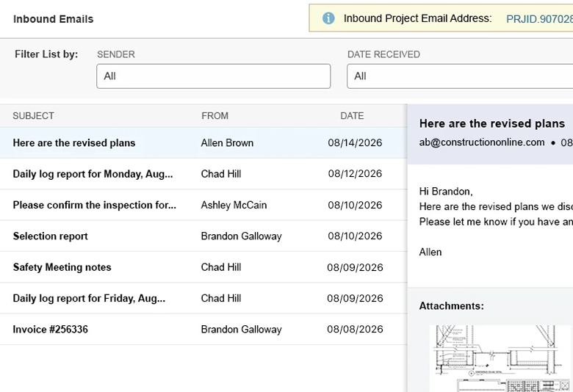Sort emails by the From column
Image resolution: width=573 pixels, height=392 pixels.
[x=215, y=116]
